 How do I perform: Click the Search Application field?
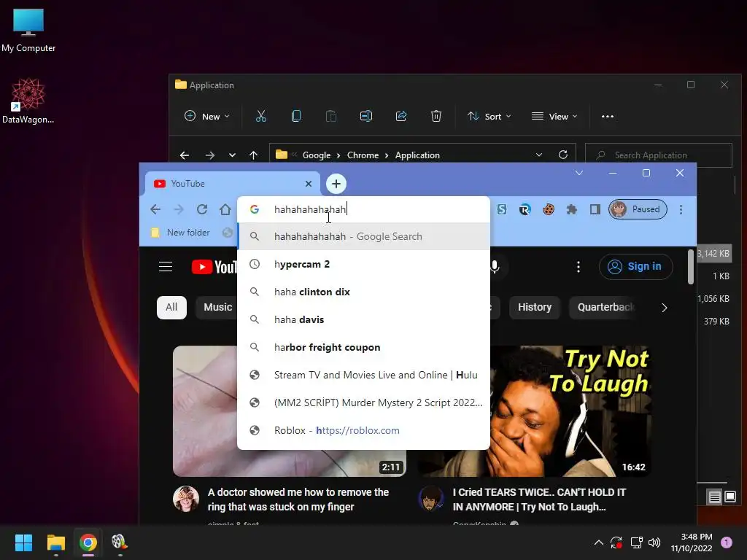click(659, 155)
